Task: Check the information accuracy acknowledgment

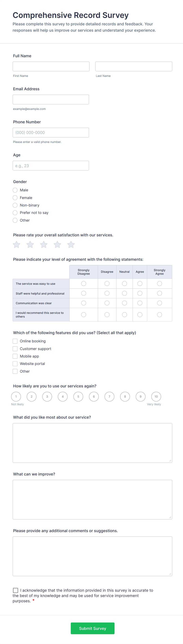Action: (x=15, y=590)
